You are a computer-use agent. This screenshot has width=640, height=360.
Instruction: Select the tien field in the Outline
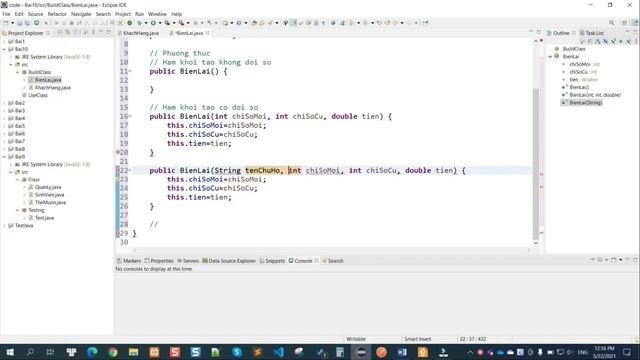point(583,80)
